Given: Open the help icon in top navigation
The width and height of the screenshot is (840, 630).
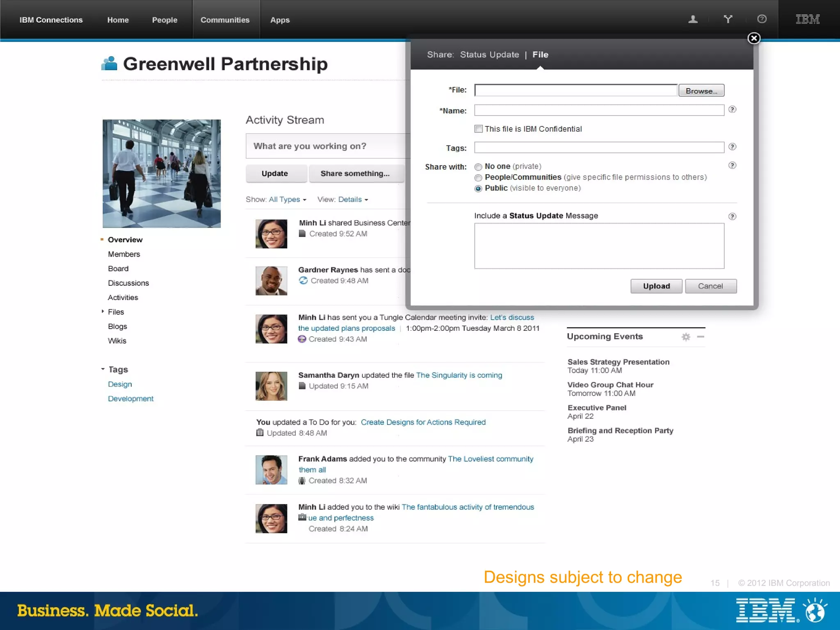Looking at the screenshot, I should pos(762,19).
